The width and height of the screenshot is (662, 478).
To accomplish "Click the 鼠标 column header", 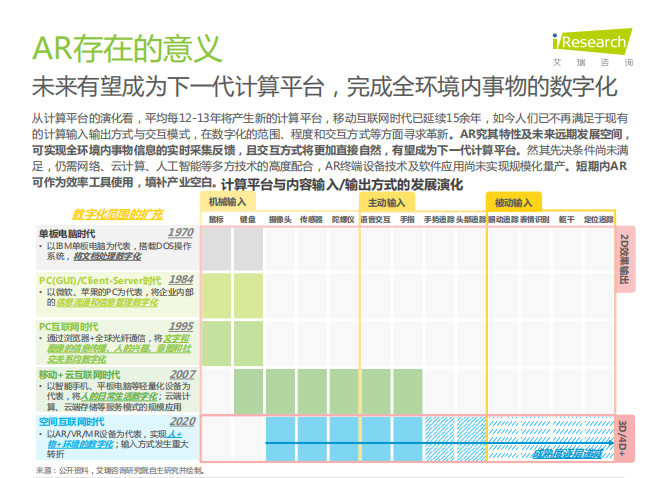I will pos(216,220).
